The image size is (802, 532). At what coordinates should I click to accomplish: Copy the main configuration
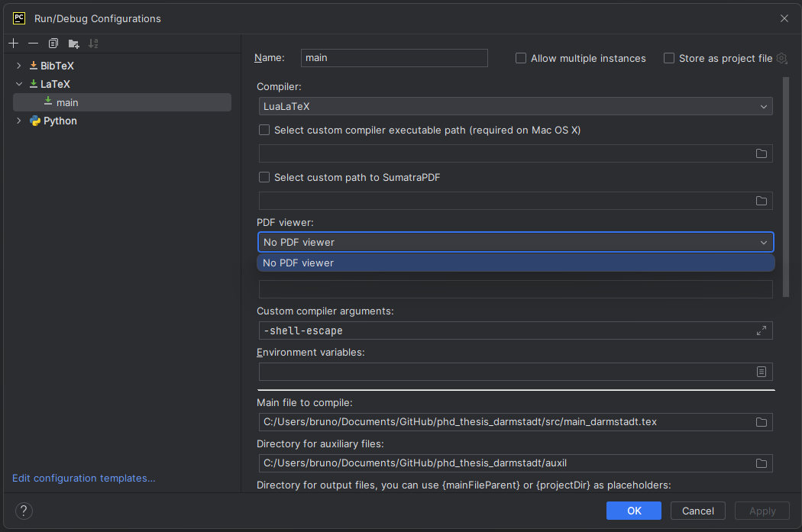[53, 44]
